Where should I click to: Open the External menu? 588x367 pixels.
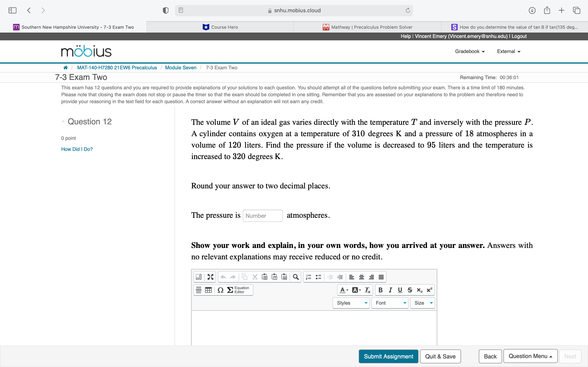(508, 51)
